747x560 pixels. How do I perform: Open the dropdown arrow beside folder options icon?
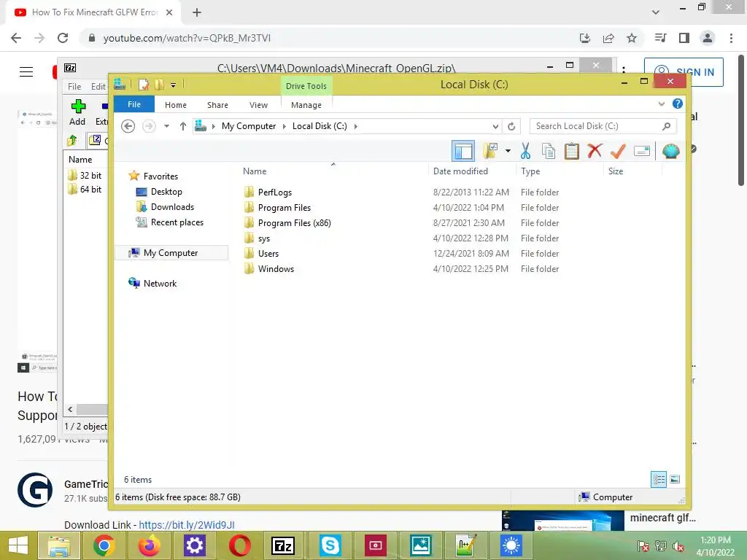[x=508, y=152]
